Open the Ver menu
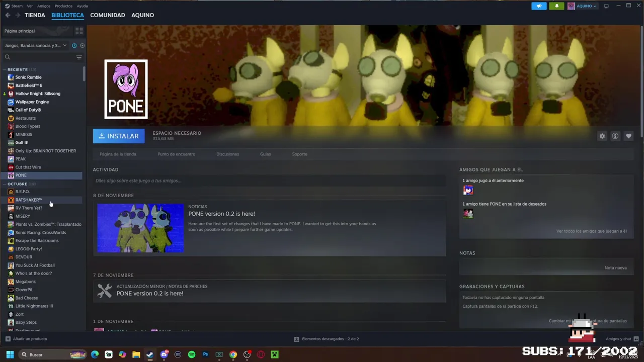This screenshot has width=644, height=362. (30, 6)
